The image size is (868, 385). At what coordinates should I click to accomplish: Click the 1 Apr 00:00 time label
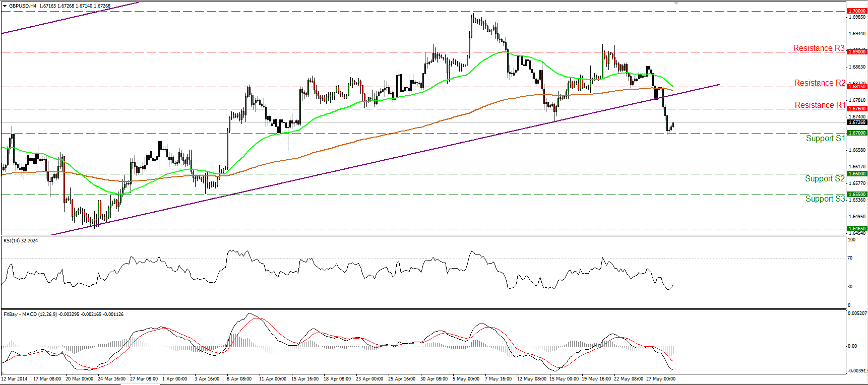(x=175, y=379)
